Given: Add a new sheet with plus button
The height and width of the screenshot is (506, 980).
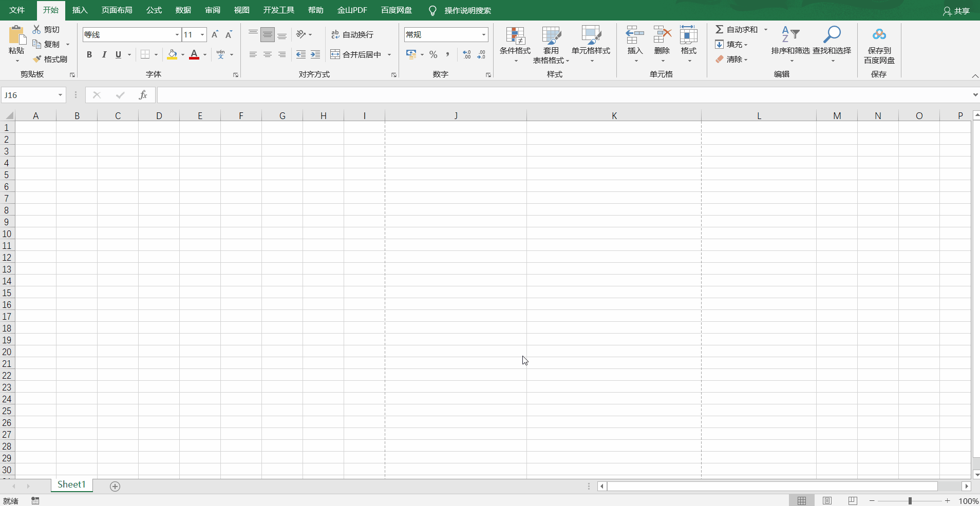Looking at the screenshot, I should coord(115,486).
